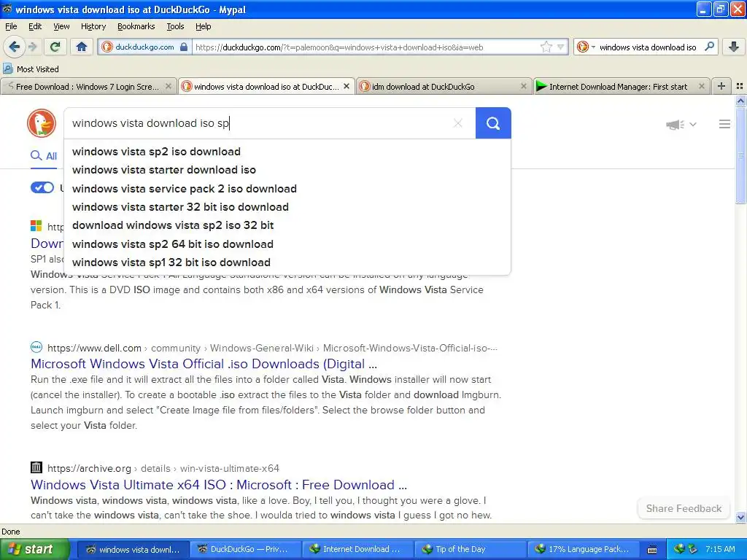Toggle the blue switch under All
The width and height of the screenshot is (747, 560).
(x=42, y=187)
